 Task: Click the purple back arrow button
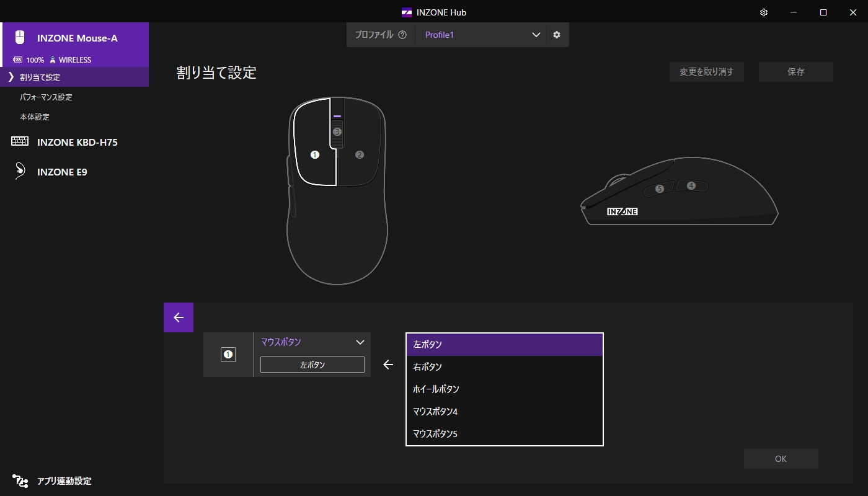click(179, 317)
